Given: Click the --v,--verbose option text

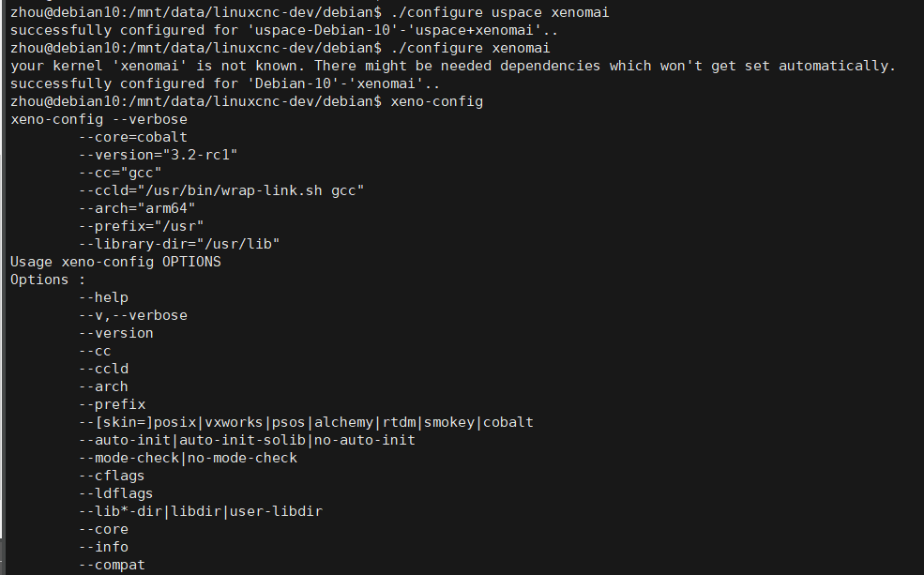Looking at the screenshot, I should pyautogui.click(x=133, y=315).
